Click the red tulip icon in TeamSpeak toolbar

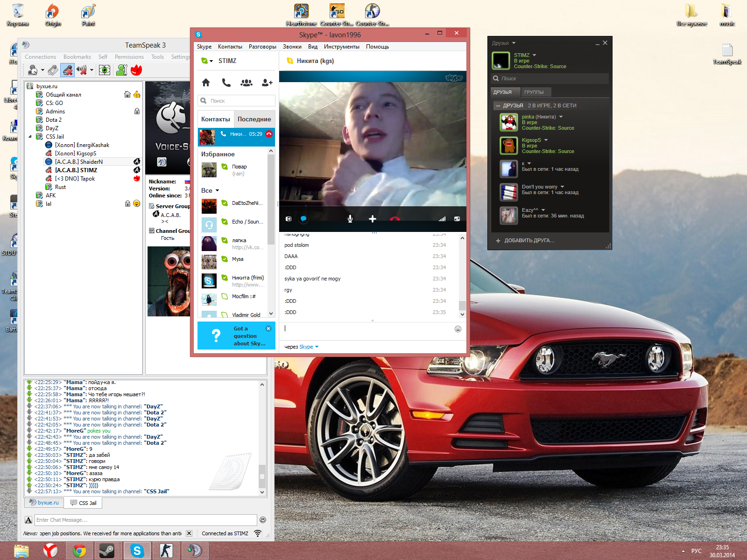pyautogui.click(x=136, y=70)
